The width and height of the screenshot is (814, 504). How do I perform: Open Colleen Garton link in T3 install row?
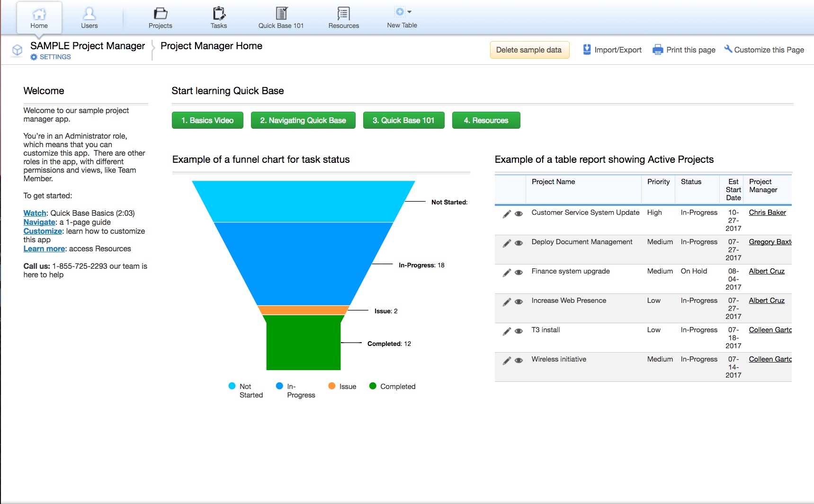coord(770,330)
